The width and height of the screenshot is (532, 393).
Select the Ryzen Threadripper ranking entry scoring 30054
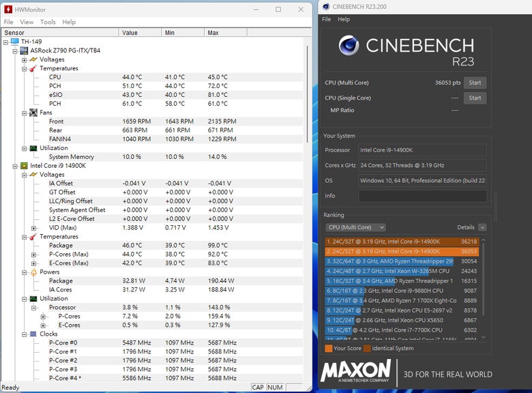[402, 261]
